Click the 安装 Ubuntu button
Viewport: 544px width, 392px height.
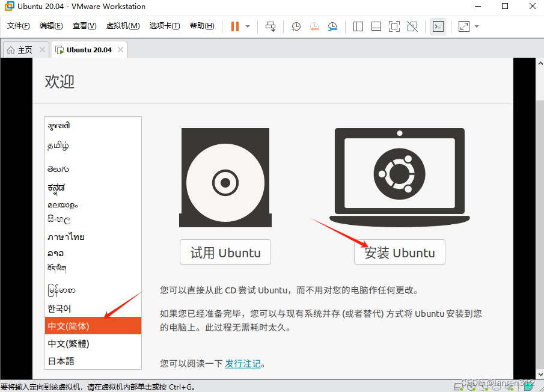point(399,252)
